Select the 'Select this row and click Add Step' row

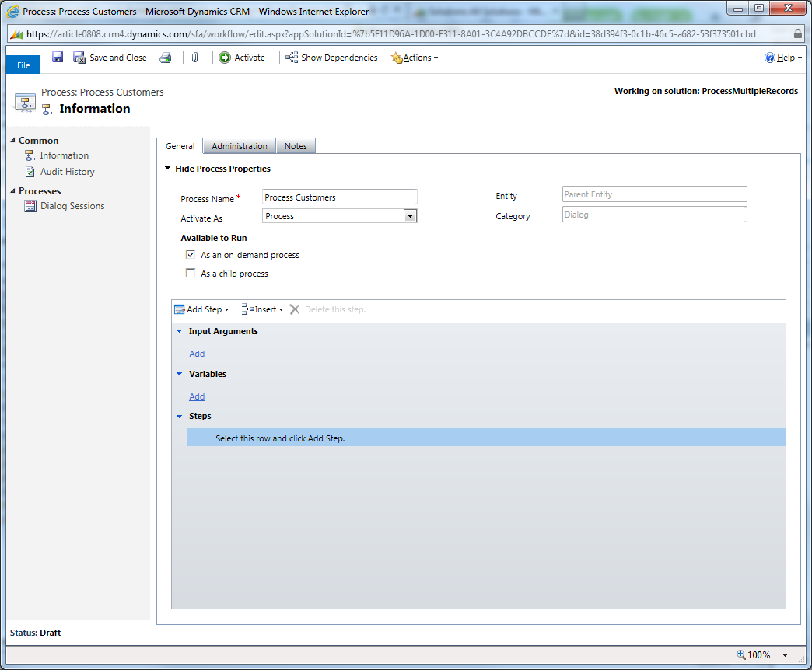tap(486, 438)
